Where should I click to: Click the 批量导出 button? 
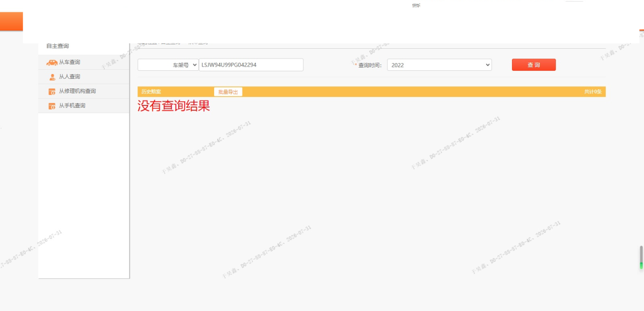click(x=228, y=92)
